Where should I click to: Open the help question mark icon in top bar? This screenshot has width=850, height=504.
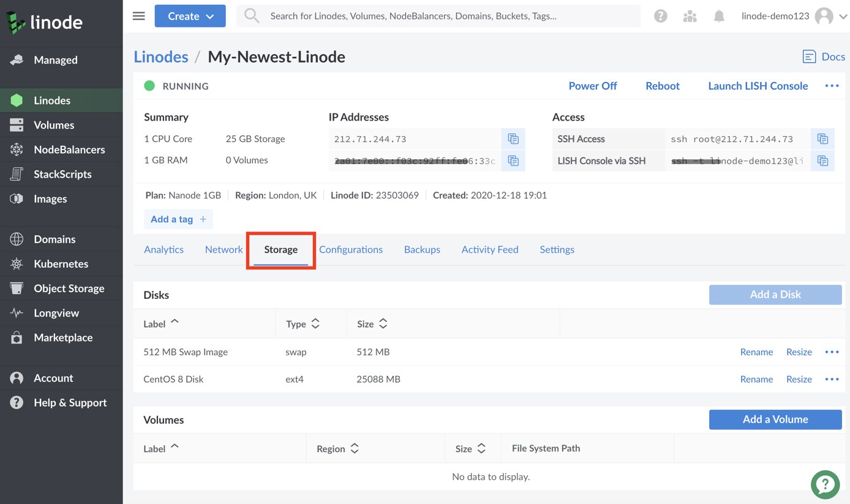point(660,17)
